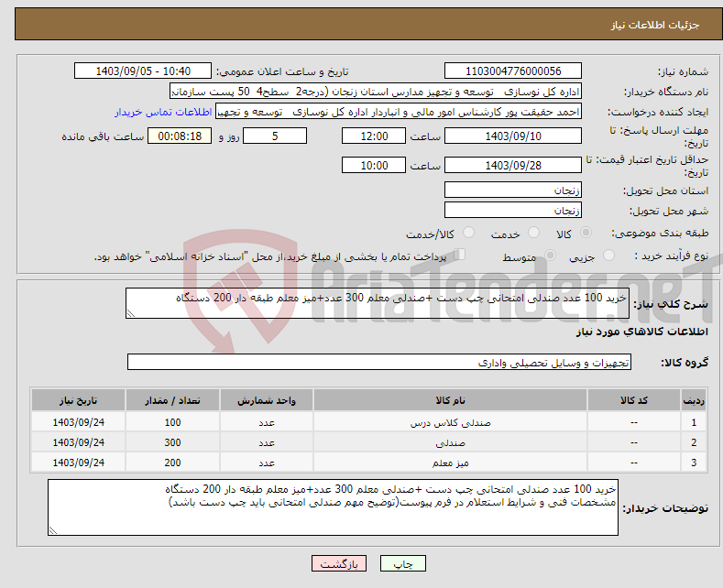
Task: Select the صندلی کلاس درس row name
Action: point(450,422)
